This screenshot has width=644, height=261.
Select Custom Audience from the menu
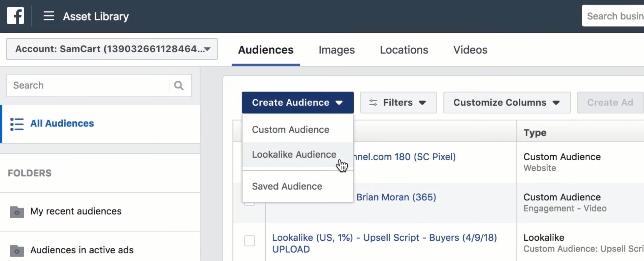298,129
